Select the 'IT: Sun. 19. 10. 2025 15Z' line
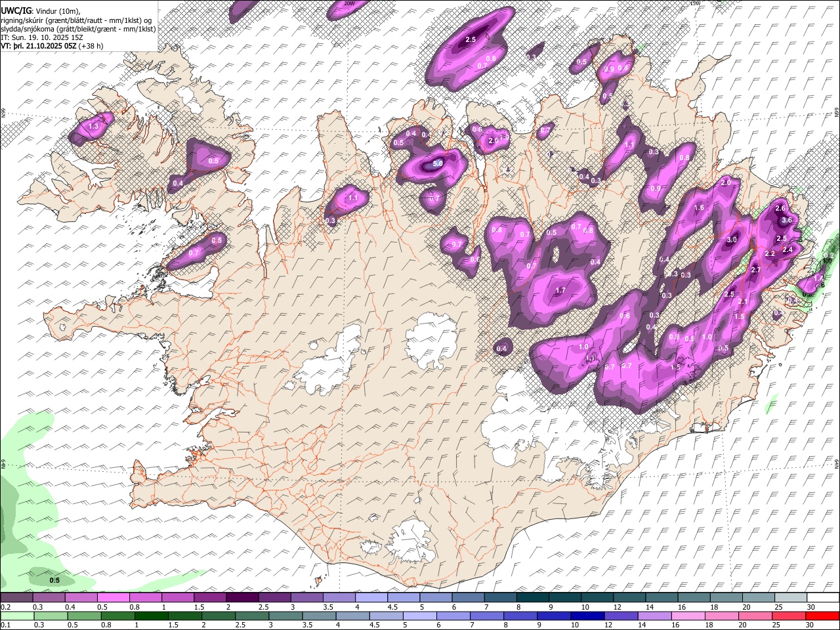The image size is (840, 630). [x=42, y=37]
